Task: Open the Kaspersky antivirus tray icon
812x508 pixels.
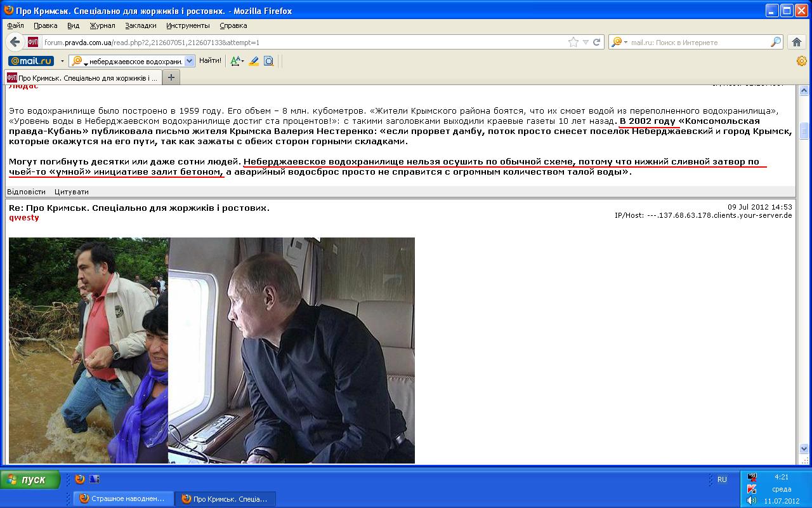Action: click(752, 489)
